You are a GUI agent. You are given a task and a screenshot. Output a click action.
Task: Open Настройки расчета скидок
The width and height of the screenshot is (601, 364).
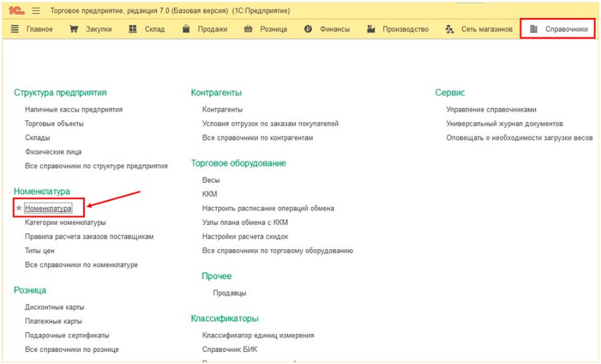pyautogui.click(x=245, y=237)
